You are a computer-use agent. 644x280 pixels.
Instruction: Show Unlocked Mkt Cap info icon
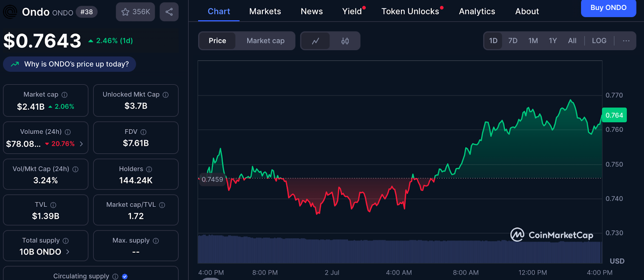pyautogui.click(x=165, y=95)
